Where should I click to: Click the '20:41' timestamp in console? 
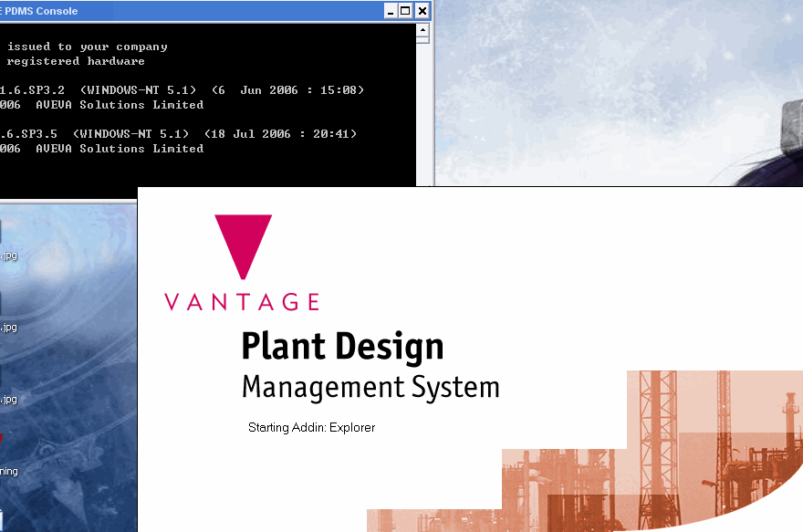331,134
